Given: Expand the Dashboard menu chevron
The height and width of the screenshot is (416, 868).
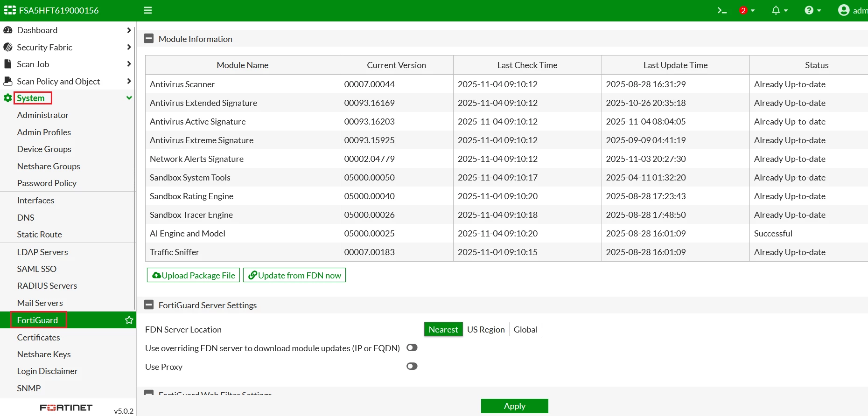Looking at the screenshot, I should coord(129,30).
